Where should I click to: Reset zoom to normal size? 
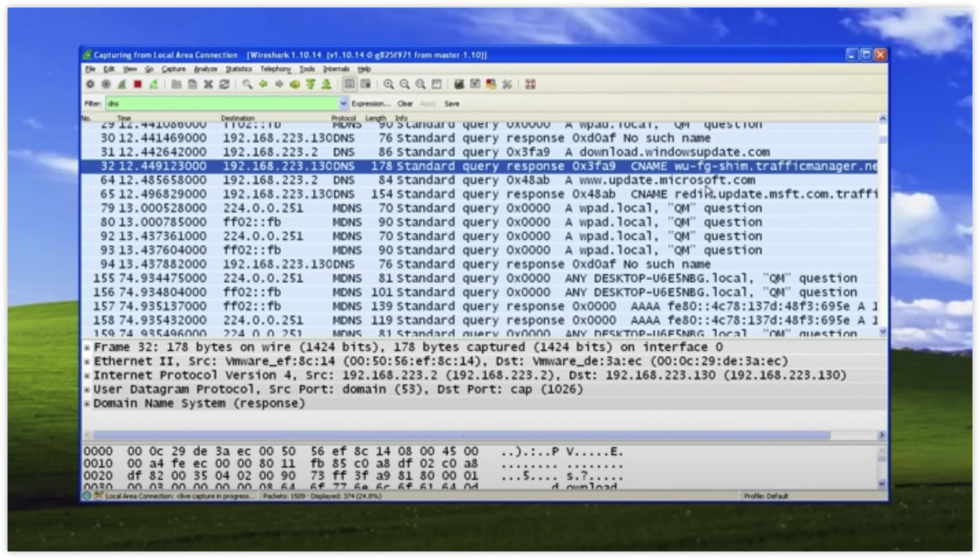[420, 84]
